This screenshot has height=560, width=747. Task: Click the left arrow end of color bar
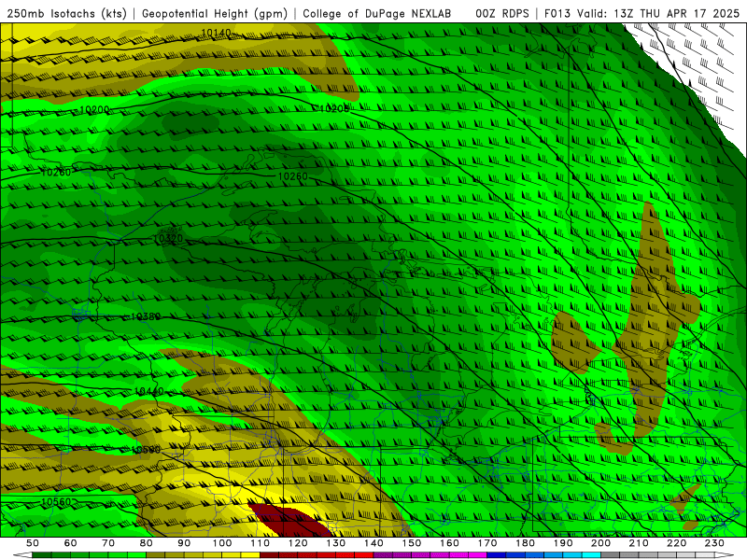[21, 555]
